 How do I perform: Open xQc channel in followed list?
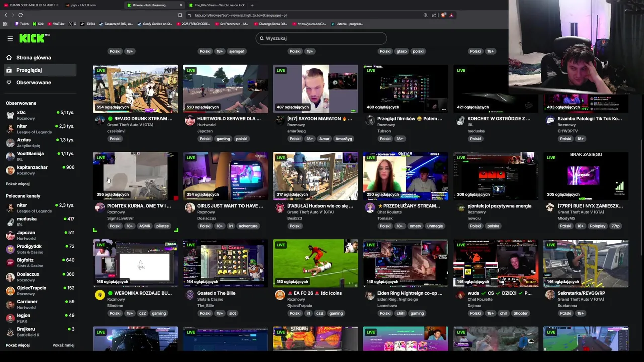point(40,115)
